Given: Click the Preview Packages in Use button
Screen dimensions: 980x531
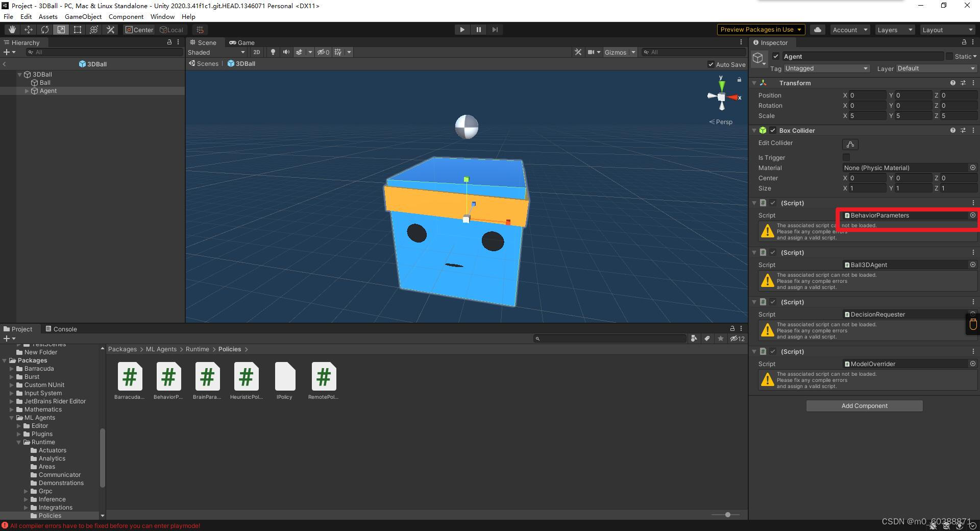Looking at the screenshot, I should (760, 30).
